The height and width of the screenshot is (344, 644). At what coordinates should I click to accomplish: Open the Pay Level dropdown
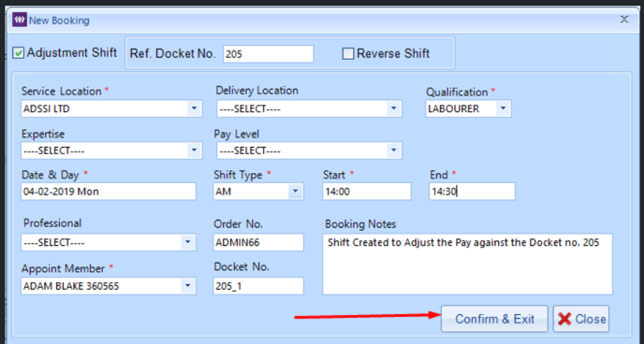point(393,150)
